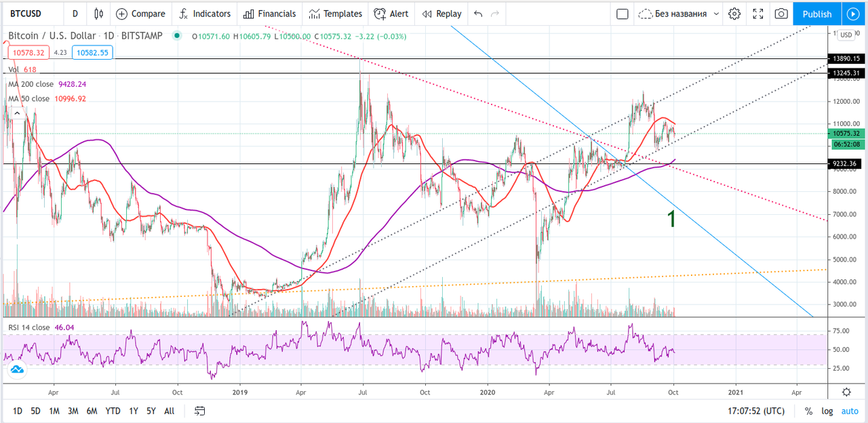
Task: Select the Vol indicator legend
Action: coord(22,70)
